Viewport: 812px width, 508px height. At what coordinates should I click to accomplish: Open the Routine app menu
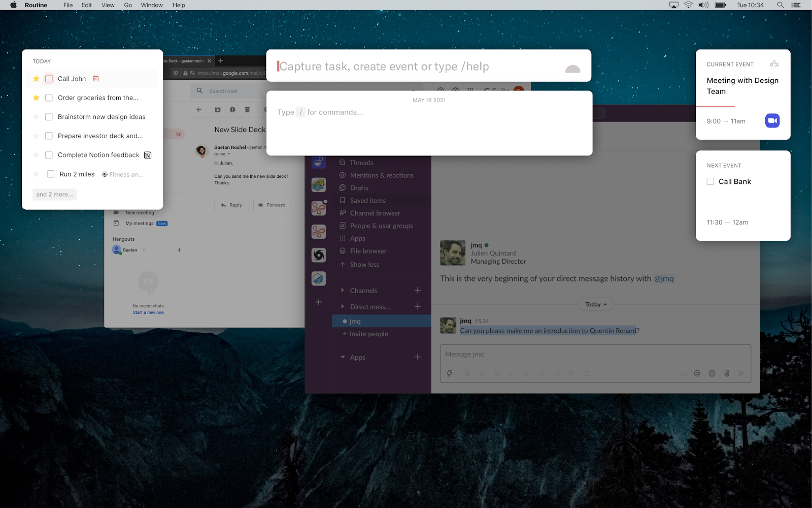click(x=36, y=5)
